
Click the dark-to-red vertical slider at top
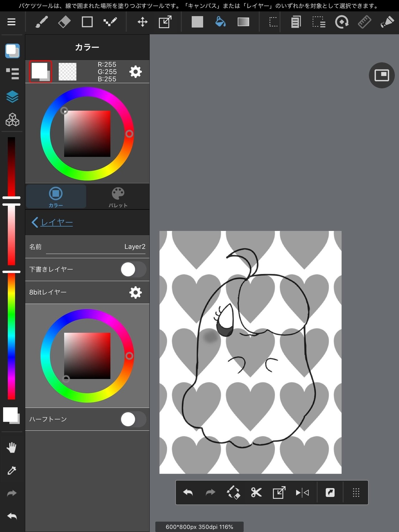[12, 167]
